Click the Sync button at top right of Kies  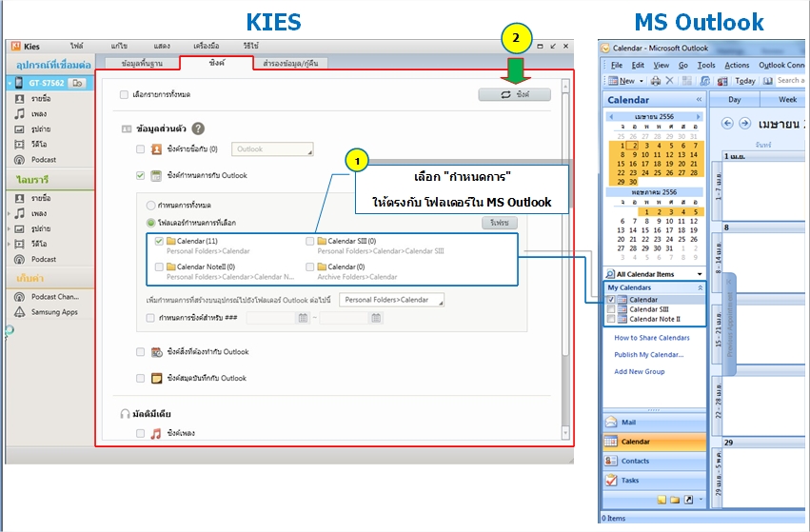(x=515, y=94)
